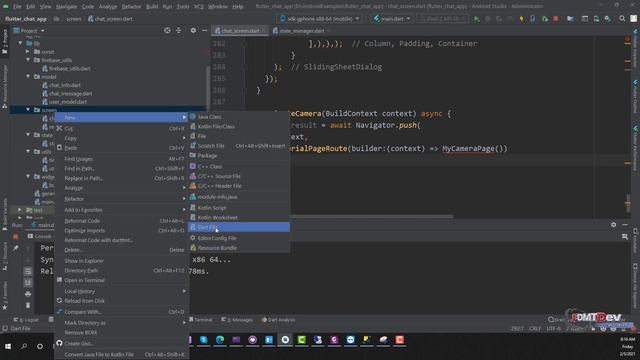Open the search everywhere magnifier in the toolbar

[622, 19]
